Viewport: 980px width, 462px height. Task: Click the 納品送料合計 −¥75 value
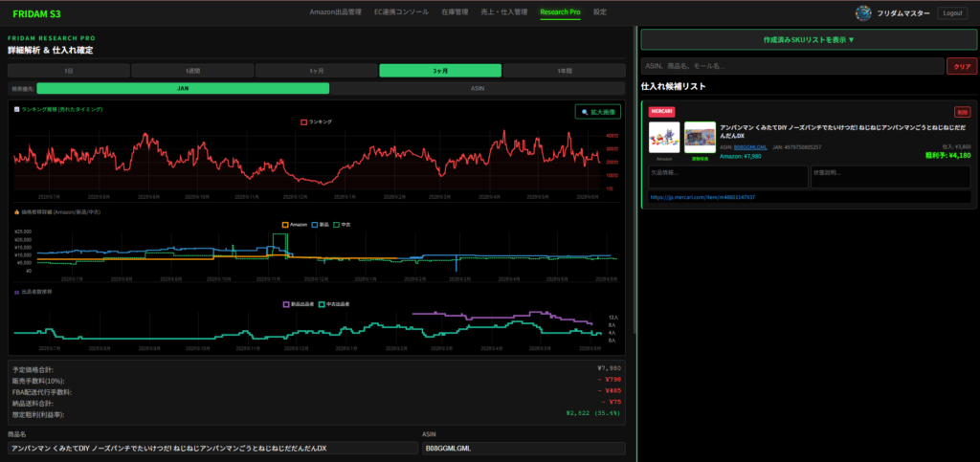(612, 403)
